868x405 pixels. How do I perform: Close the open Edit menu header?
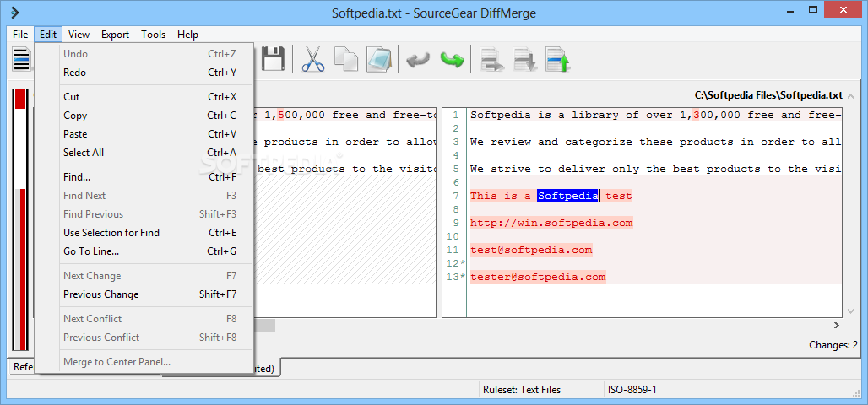coord(48,35)
